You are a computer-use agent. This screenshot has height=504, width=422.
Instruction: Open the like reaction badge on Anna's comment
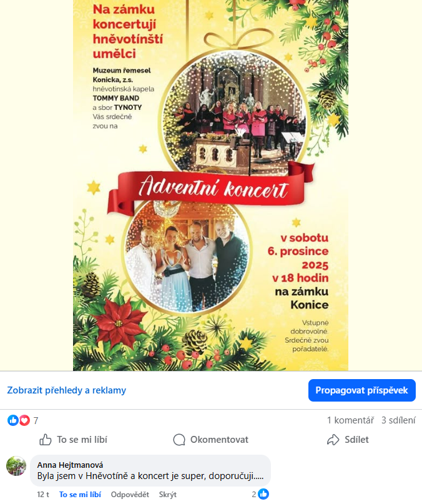[261, 494]
